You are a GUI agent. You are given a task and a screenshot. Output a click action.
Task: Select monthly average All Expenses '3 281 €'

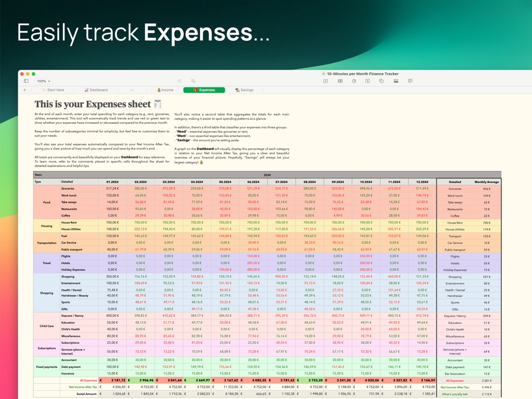(486, 380)
